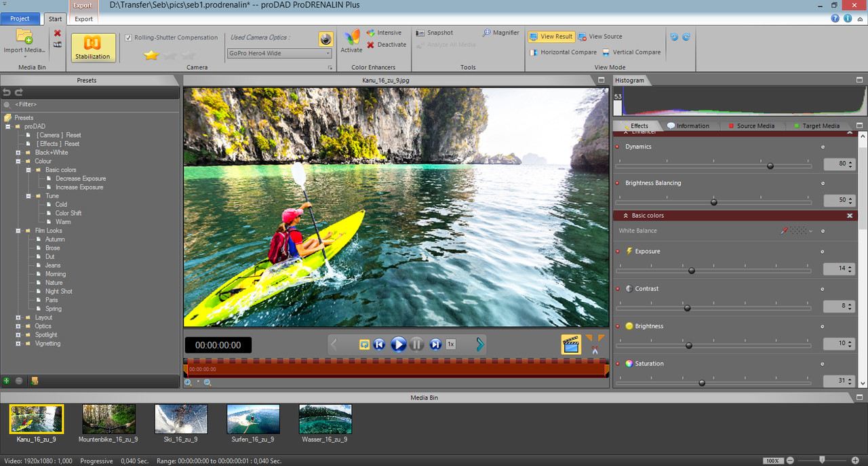This screenshot has width=868, height=466.
Task: Disable the Exposure effect toggle
Action: coord(617,252)
